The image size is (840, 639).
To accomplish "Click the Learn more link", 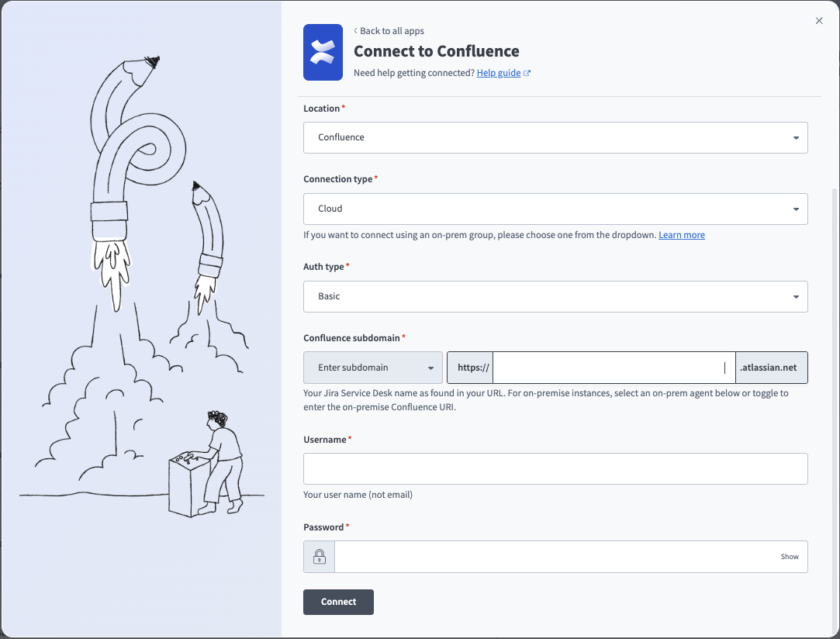I will [681, 234].
